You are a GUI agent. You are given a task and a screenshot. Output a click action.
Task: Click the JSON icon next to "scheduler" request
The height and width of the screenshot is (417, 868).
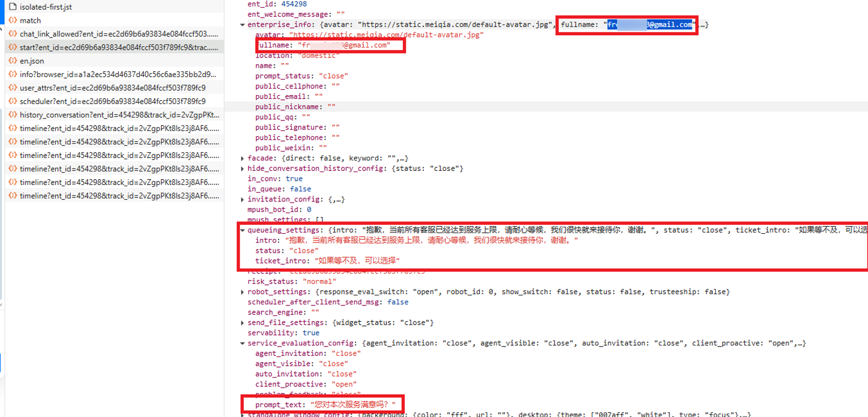point(13,101)
